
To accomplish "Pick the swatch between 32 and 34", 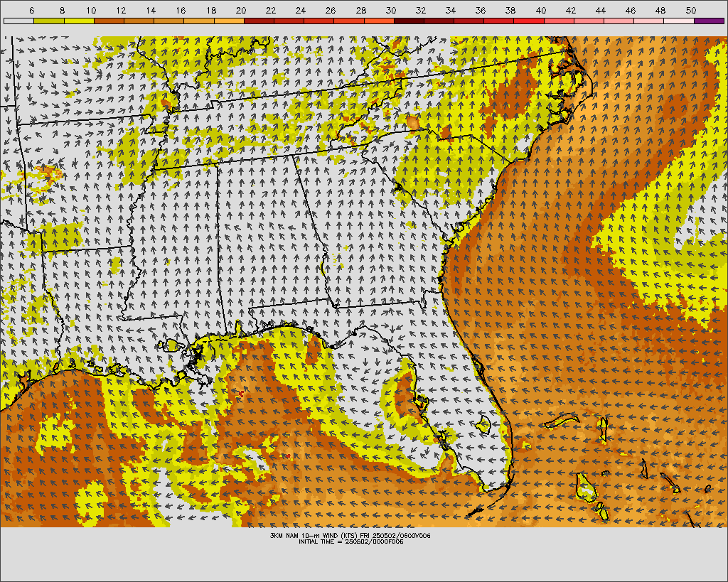I will click(x=439, y=21).
